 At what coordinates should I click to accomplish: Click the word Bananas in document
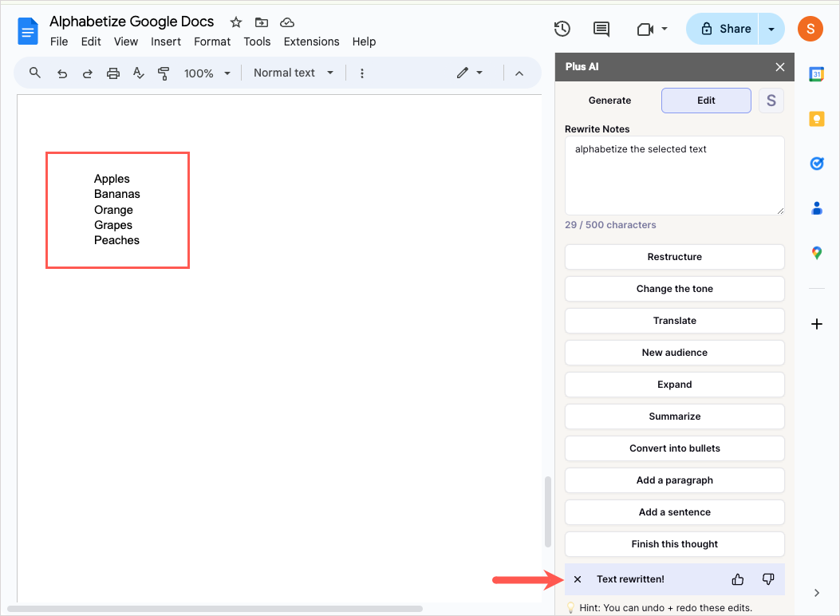pyautogui.click(x=116, y=194)
